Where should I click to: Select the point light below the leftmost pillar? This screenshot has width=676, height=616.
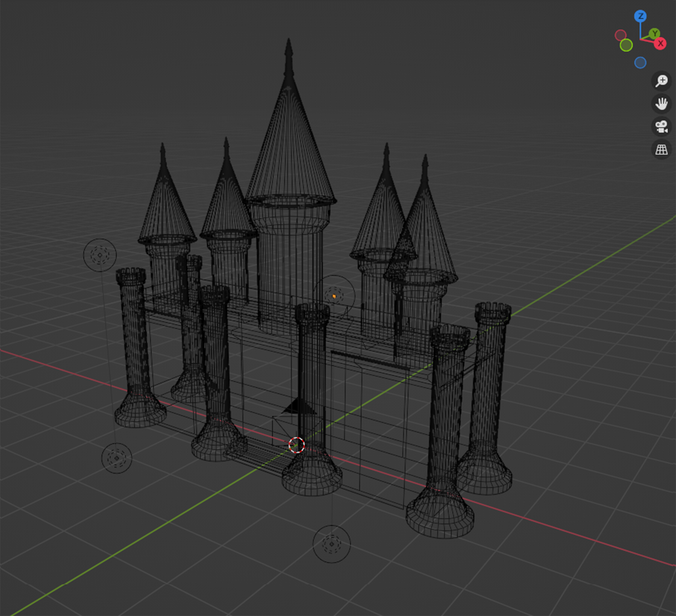117,458
